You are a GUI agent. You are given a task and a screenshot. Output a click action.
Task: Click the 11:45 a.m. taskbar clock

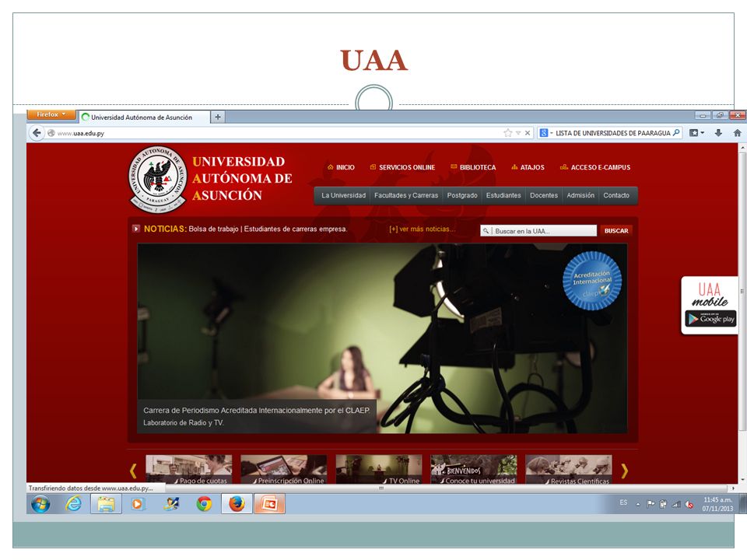coord(717,504)
